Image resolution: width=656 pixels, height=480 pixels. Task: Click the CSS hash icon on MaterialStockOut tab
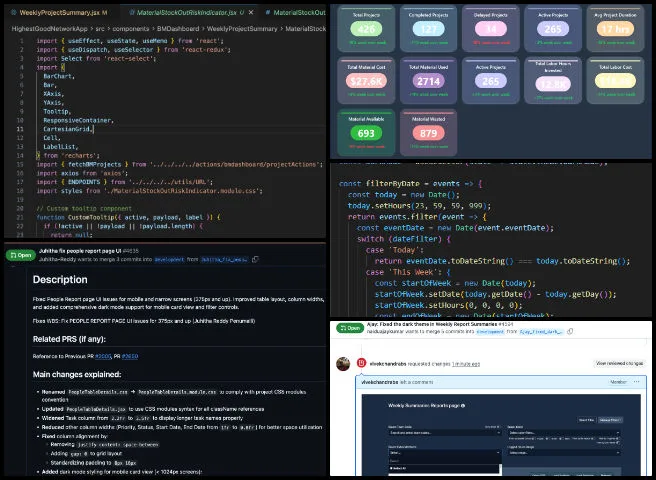point(268,13)
